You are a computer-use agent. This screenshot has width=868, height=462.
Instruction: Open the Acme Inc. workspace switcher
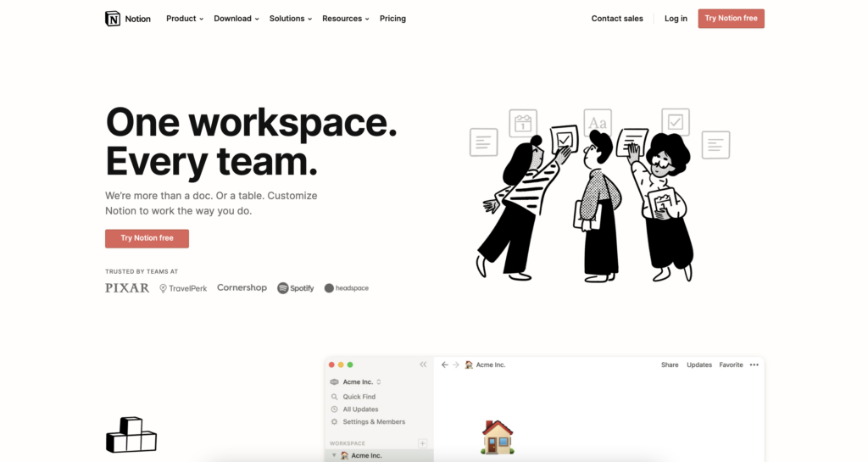point(358,381)
